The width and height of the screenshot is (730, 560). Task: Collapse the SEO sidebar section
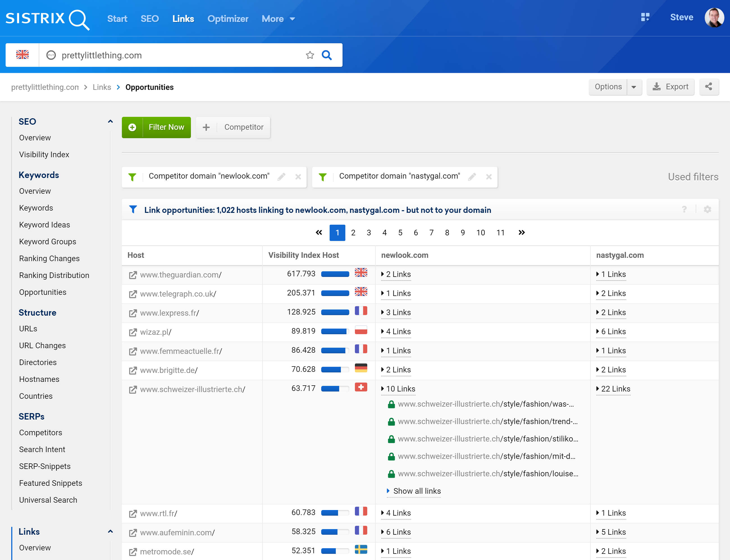tap(110, 122)
